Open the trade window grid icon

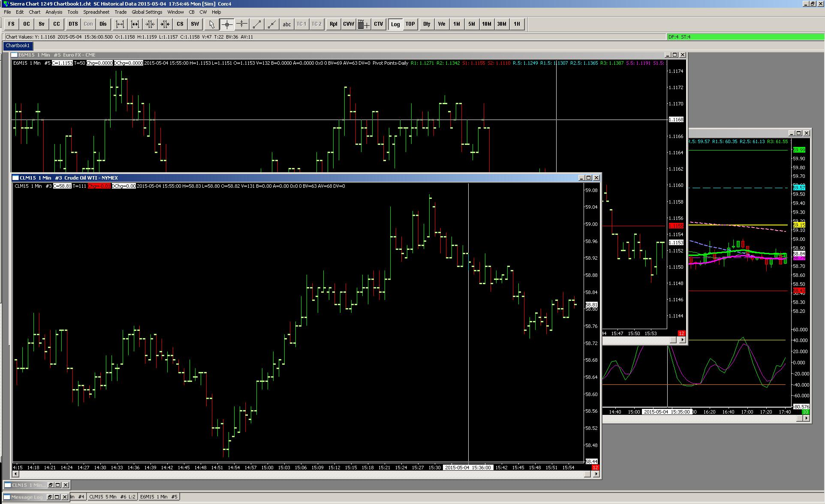coord(363,24)
